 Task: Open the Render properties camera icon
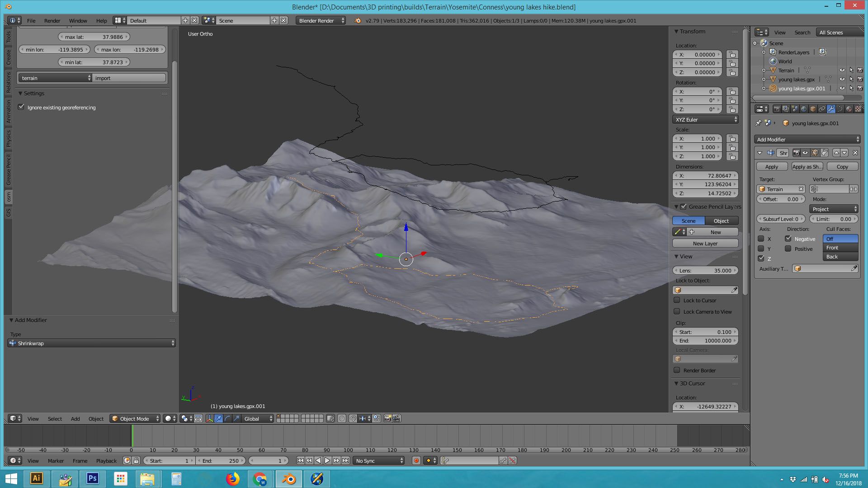pos(777,109)
